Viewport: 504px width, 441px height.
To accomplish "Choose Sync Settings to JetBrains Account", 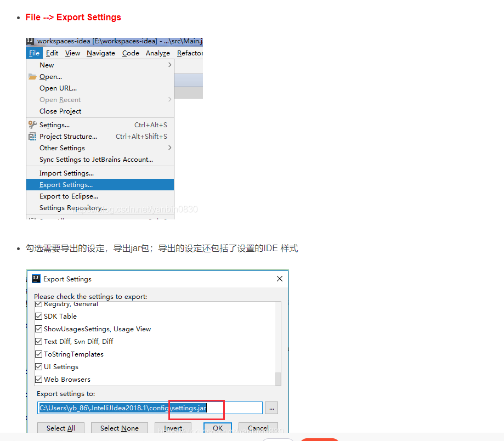I will [100, 160].
